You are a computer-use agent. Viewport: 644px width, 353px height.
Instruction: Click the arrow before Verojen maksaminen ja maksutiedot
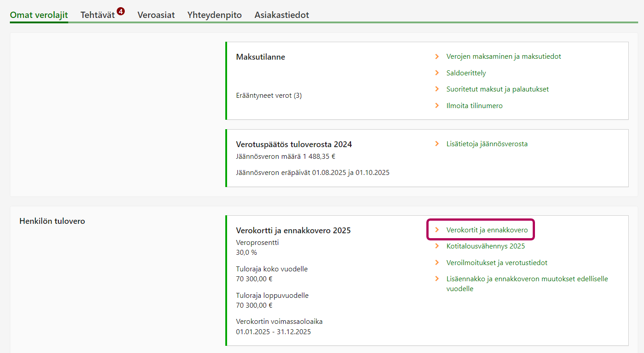click(437, 57)
